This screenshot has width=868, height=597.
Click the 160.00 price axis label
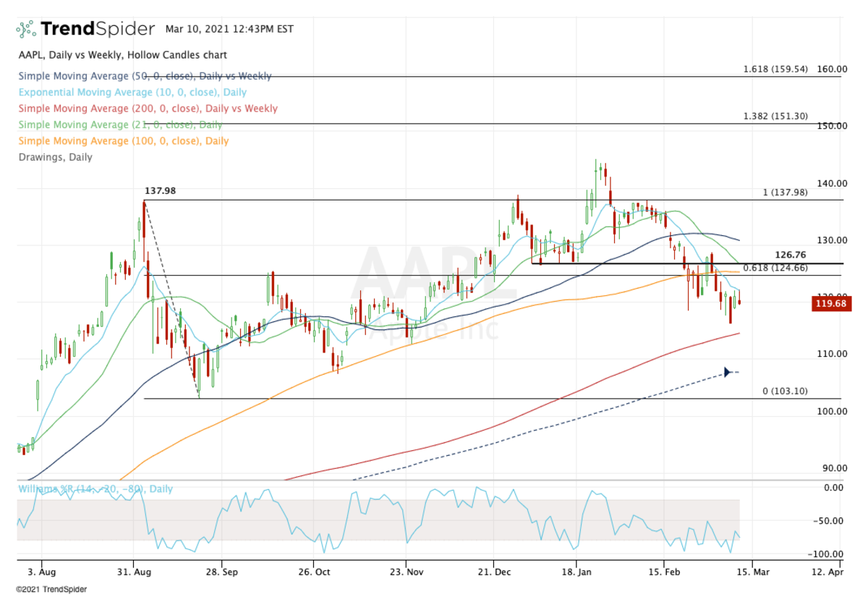click(x=832, y=69)
